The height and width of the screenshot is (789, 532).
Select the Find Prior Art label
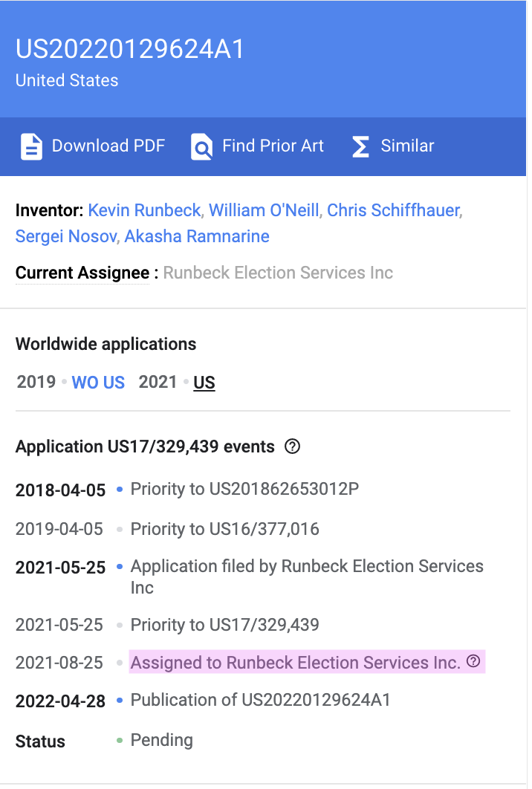pyautogui.click(x=273, y=146)
